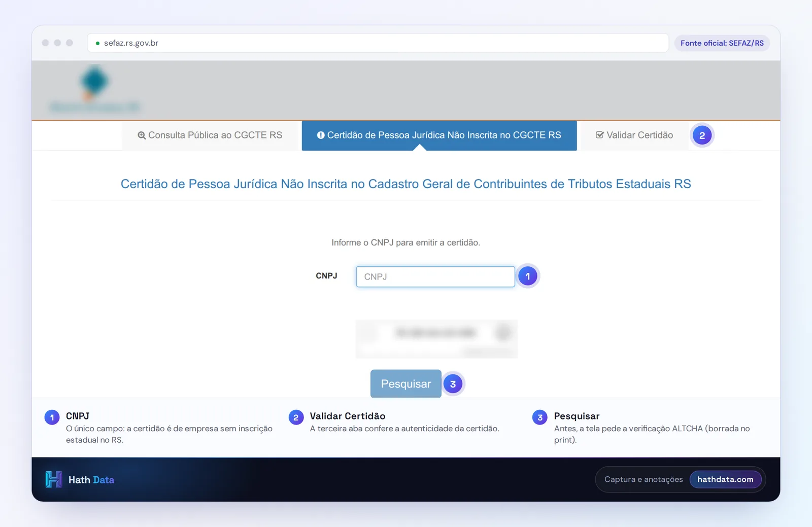Click the green secure dot in address bar
Screen dimensions: 812x527
pos(97,43)
